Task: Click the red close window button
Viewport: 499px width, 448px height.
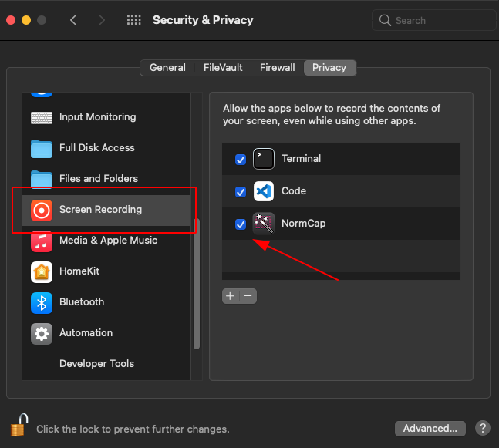Action: coord(11,20)
